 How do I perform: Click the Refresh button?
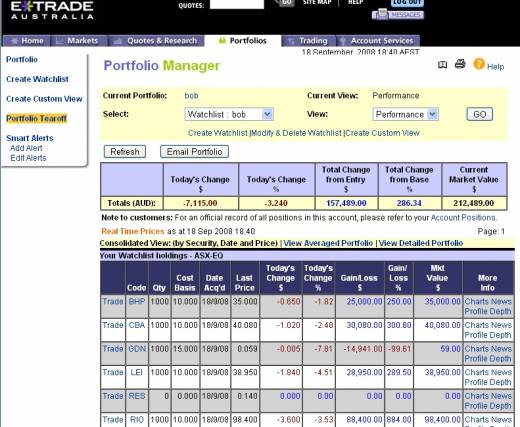tap(125, 152)
